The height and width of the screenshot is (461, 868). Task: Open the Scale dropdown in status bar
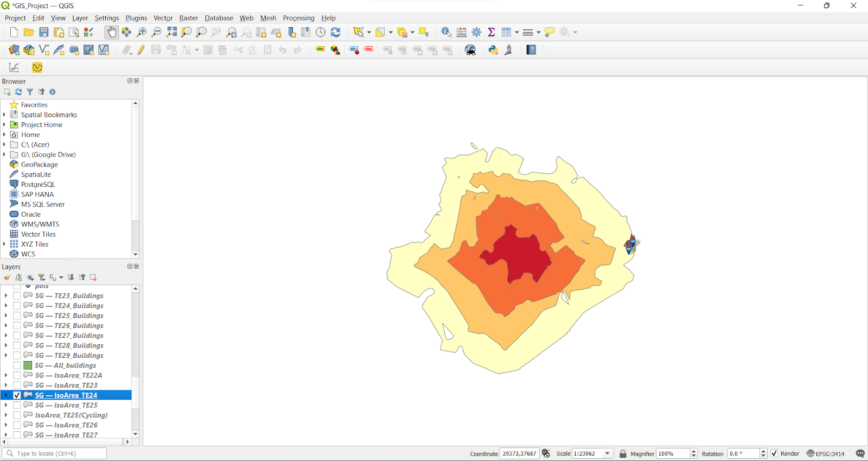click(x=608, y=453)
